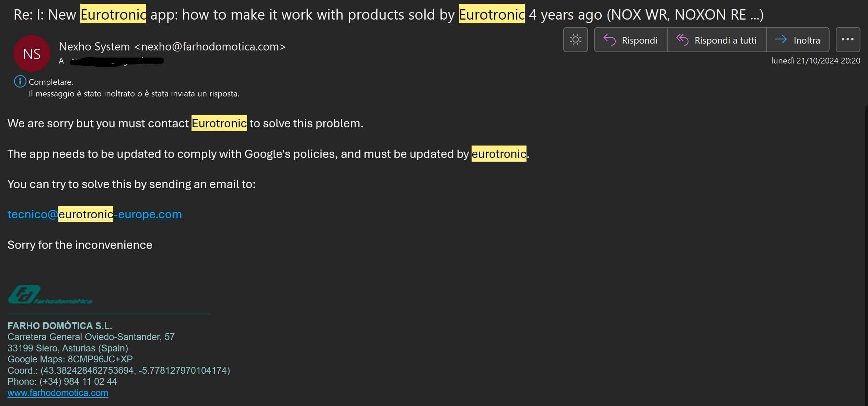Open the three-dots more actions menu
This screenshot has height=406, width=868.
click(847, 39)
